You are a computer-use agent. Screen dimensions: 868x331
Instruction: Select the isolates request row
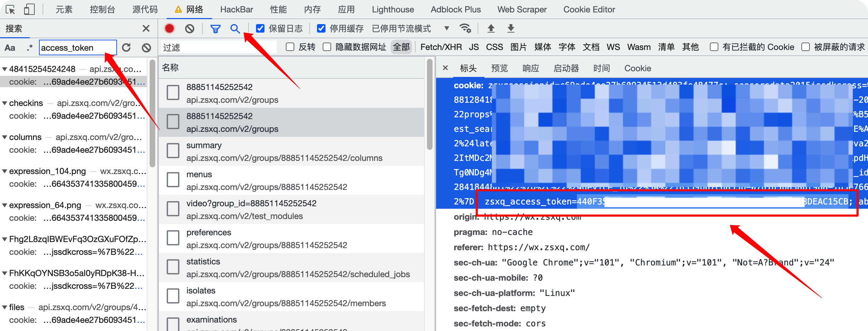[291, 297]
